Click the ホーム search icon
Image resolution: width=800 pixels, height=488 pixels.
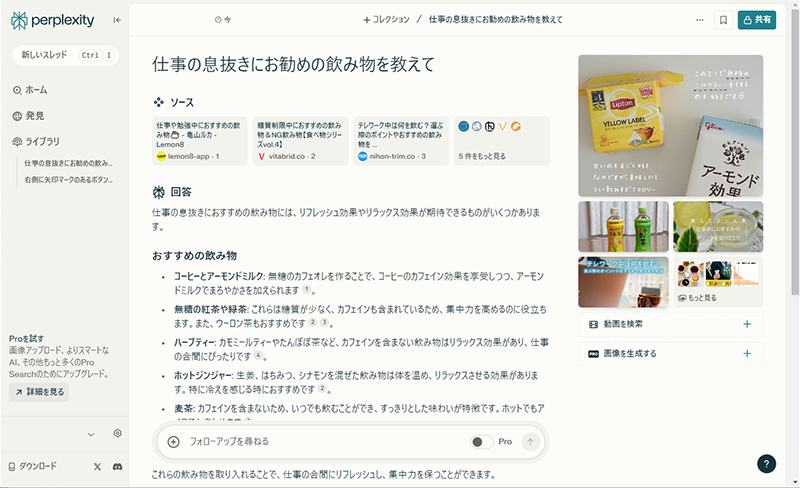pos(17,90)
